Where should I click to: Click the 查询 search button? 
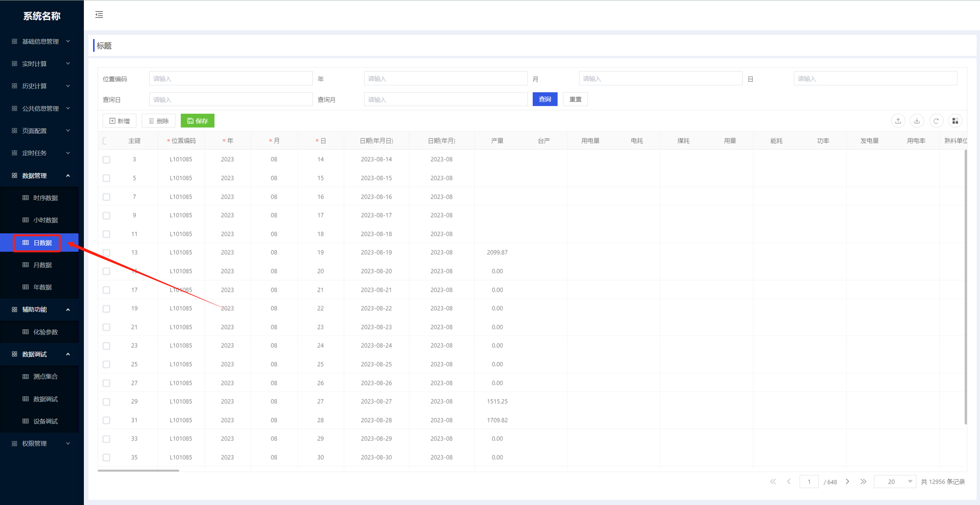(545, 99)
